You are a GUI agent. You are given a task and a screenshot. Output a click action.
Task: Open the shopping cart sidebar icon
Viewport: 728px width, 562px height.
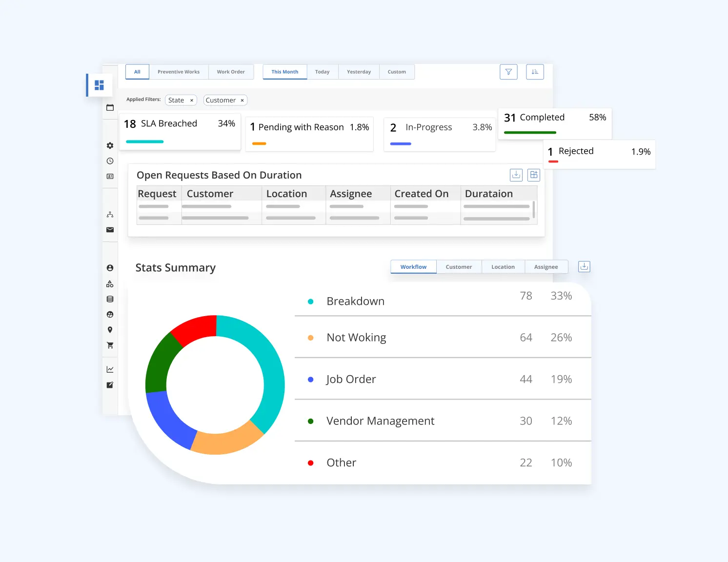110,345
